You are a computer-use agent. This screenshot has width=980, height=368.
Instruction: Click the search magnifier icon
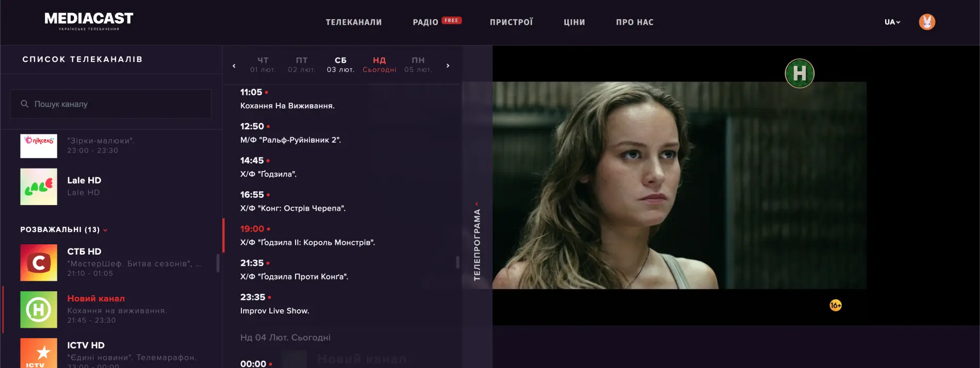[24, 104]
